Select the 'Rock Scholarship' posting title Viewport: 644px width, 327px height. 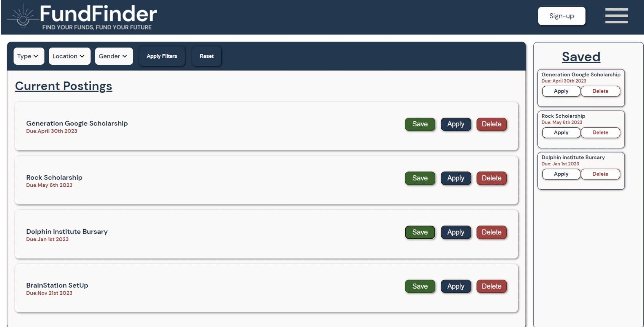click(x=54, y=177)
